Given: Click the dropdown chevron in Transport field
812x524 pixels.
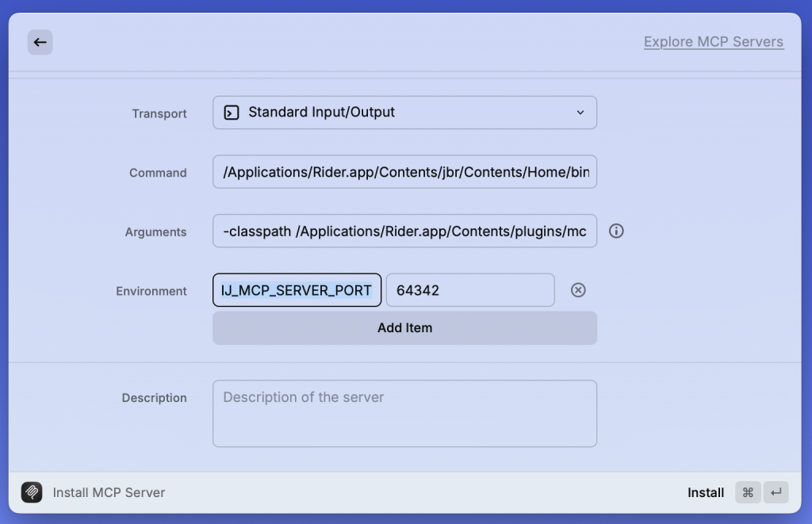Looking at the screenshot, I should click(580, 113).
